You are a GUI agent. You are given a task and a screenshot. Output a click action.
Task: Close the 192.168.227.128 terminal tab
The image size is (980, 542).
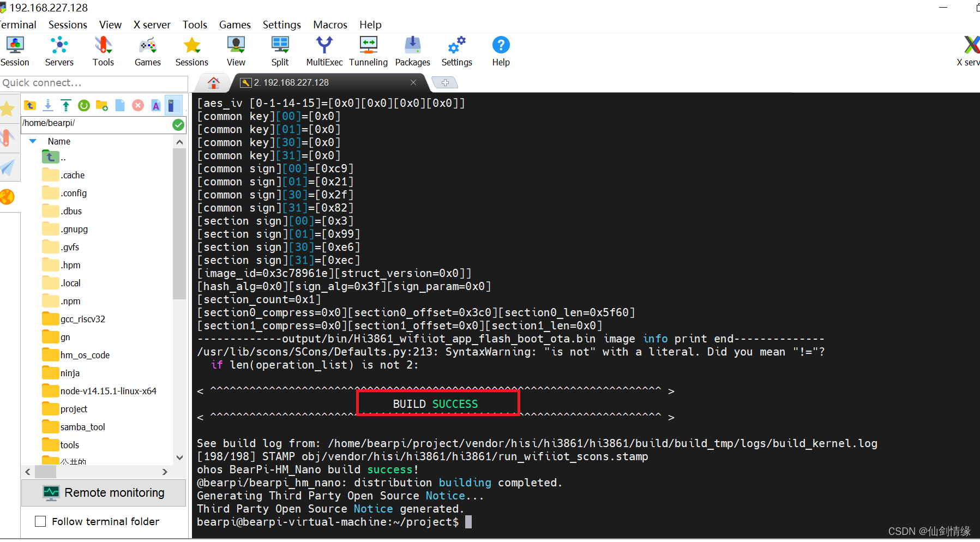pyautogui.click(x=413, y=82)
